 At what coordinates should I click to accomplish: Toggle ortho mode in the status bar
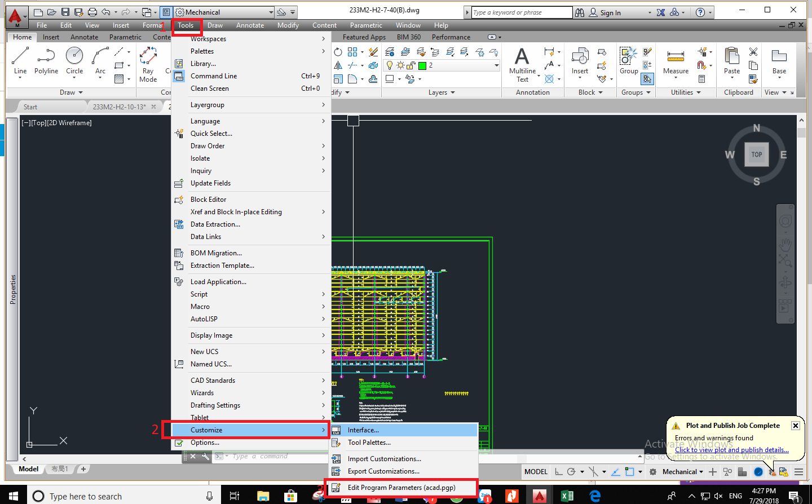tap(558, 472)
